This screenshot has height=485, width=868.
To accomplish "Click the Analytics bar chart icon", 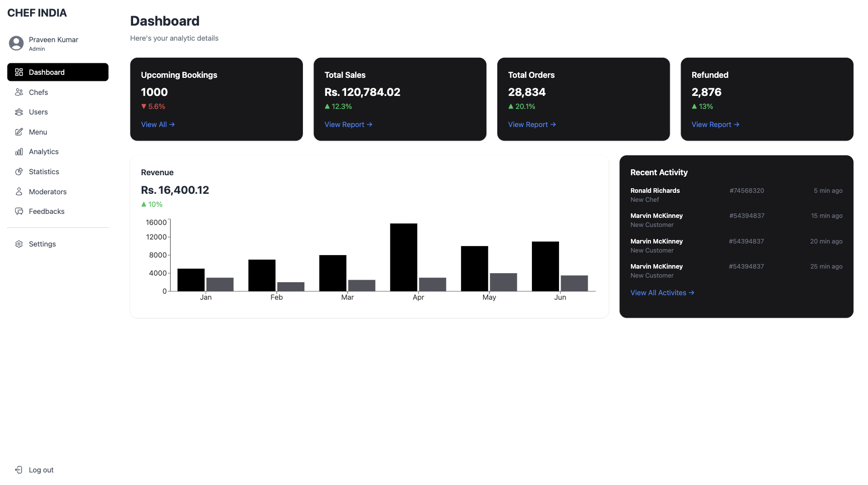I will click(x=19, y=152).
